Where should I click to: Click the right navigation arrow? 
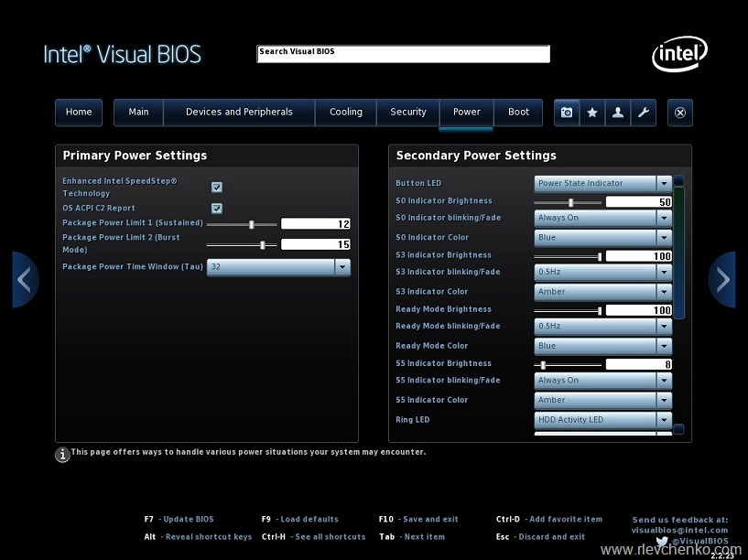pyautogui.click(x=723, y=280)
